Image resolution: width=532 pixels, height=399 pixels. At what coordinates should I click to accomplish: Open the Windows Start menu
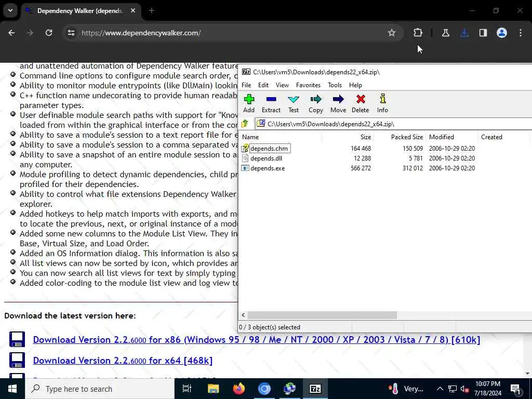(x=12, y=389)
